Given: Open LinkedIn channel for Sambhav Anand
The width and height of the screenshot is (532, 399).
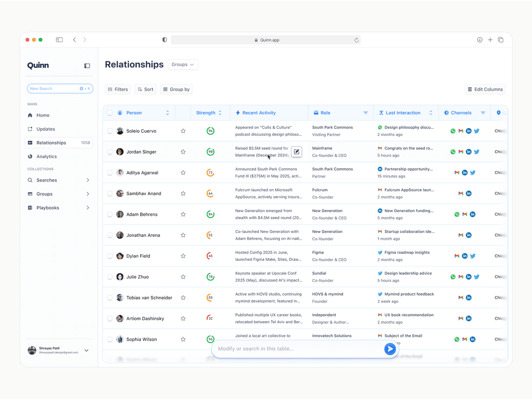Looking at the screenshot, I should tap(469, 194).
